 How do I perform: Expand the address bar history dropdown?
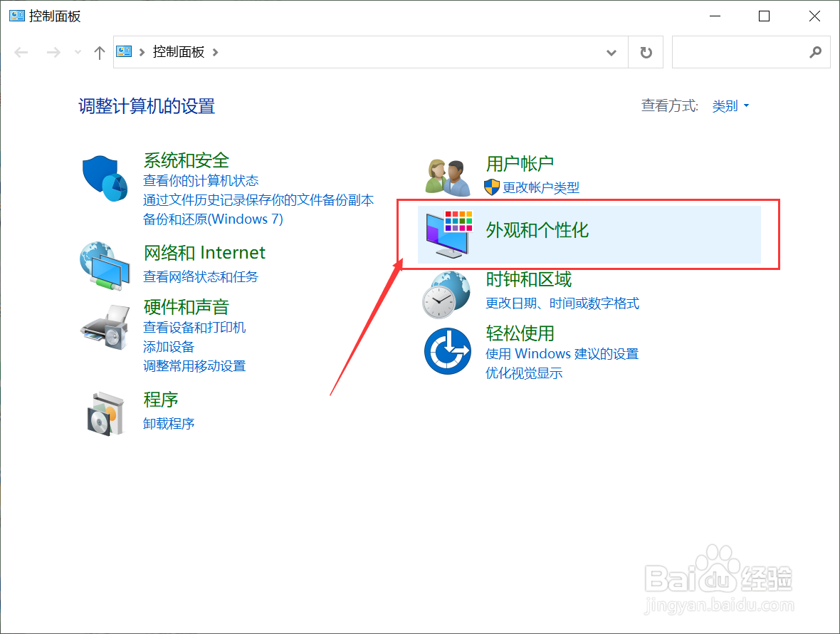click(611, 52)
